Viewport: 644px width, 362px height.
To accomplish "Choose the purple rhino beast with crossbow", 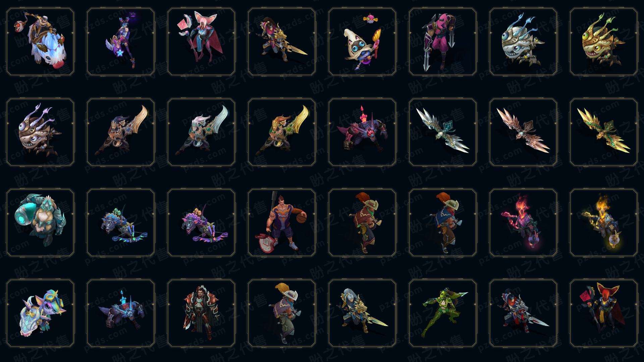I will coord(201,223).
